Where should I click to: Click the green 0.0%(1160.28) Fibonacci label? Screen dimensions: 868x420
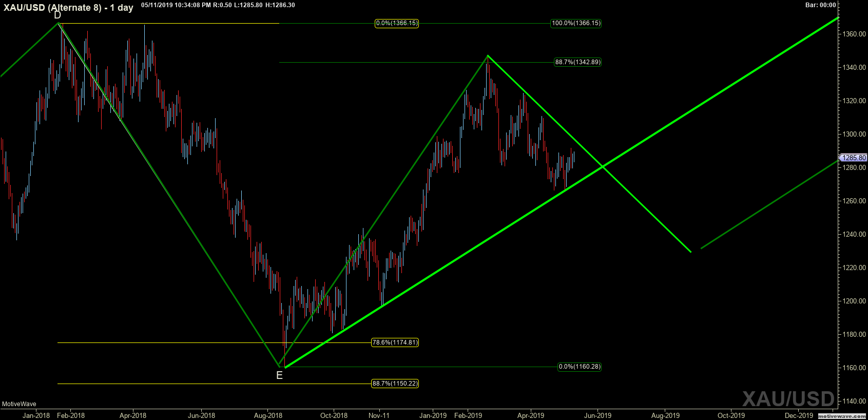tap(580, 367)
